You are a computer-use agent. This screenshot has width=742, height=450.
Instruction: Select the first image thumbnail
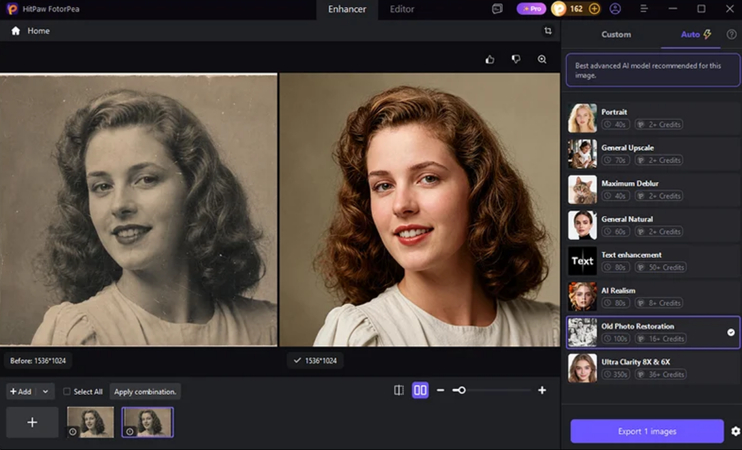pos(90,422)
